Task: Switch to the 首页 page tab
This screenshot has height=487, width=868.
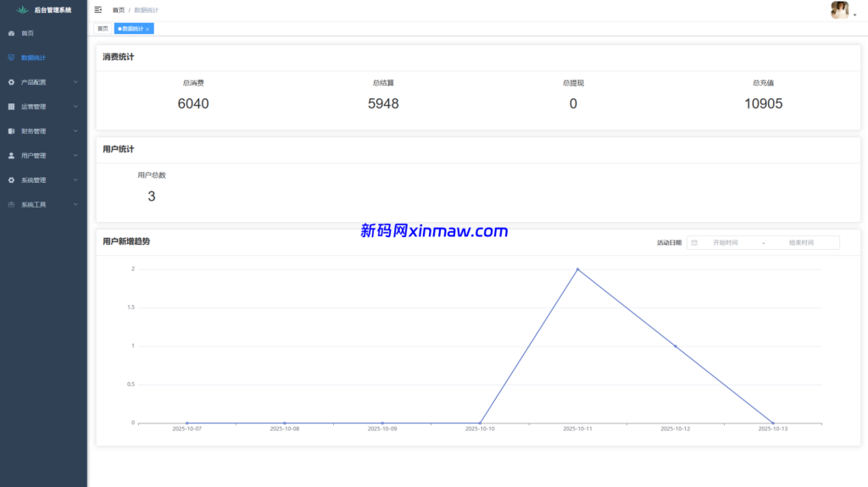Action: click(x=103, y=29)
